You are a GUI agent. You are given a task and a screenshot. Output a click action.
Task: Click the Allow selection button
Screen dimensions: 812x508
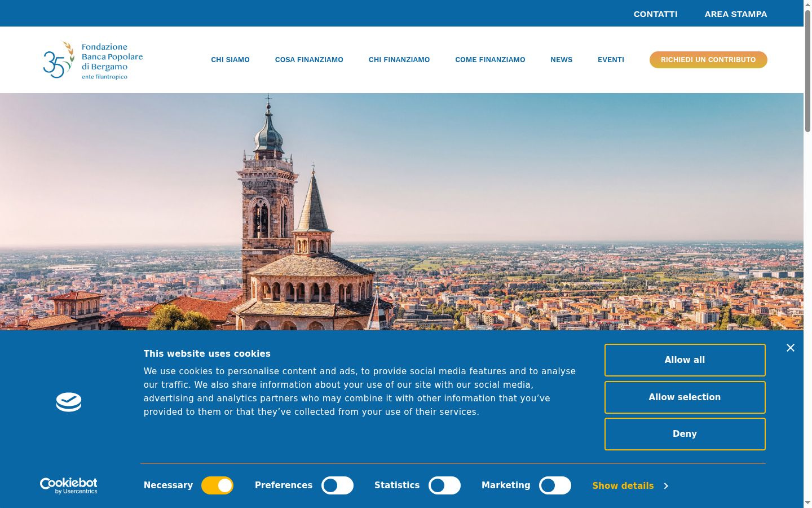(x=685, y=397)
